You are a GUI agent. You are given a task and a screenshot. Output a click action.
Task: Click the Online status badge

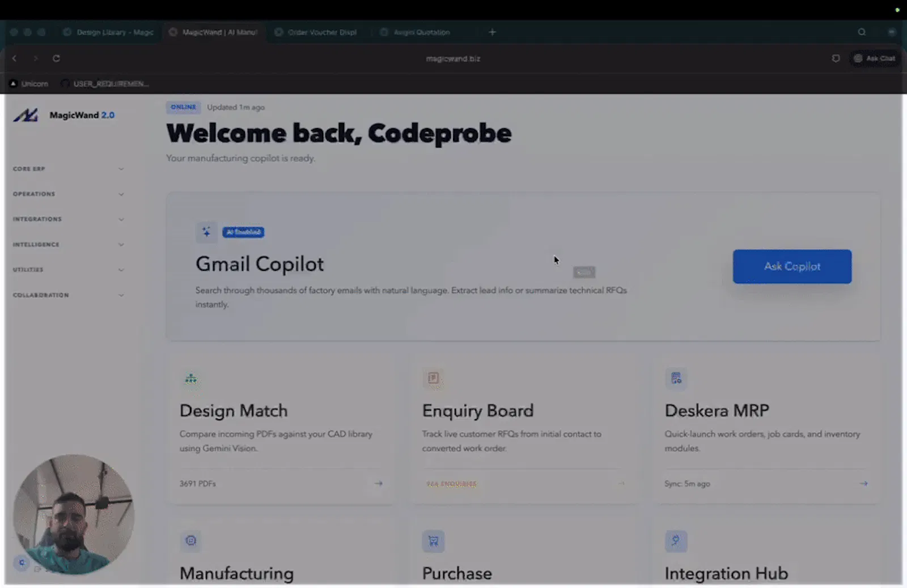pos(183,107)
